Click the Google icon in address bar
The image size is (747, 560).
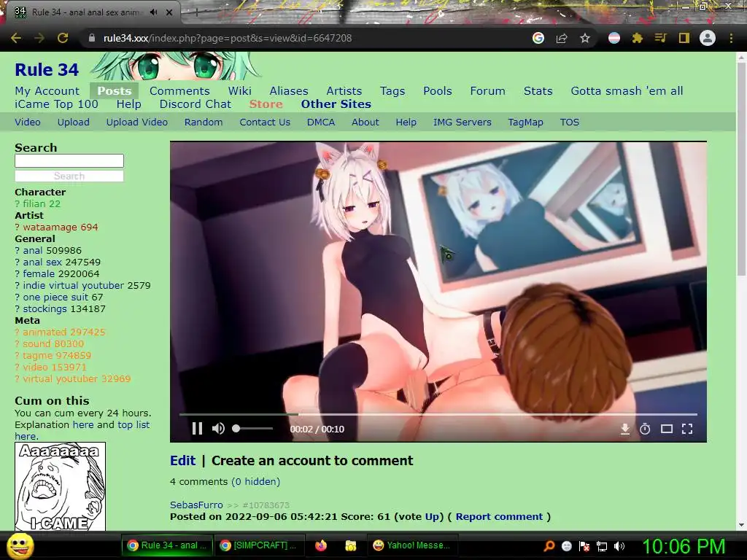coord(538,38)
